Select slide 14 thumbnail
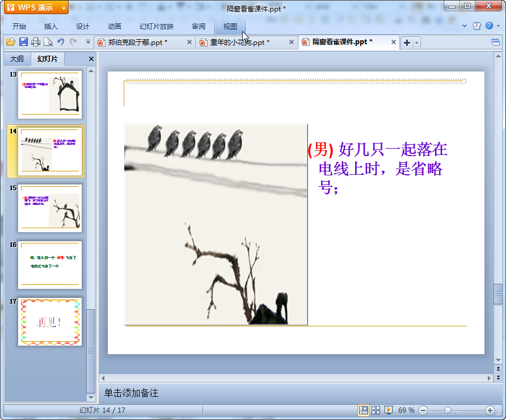The image size is (506, 420). (x=50, y=152)
